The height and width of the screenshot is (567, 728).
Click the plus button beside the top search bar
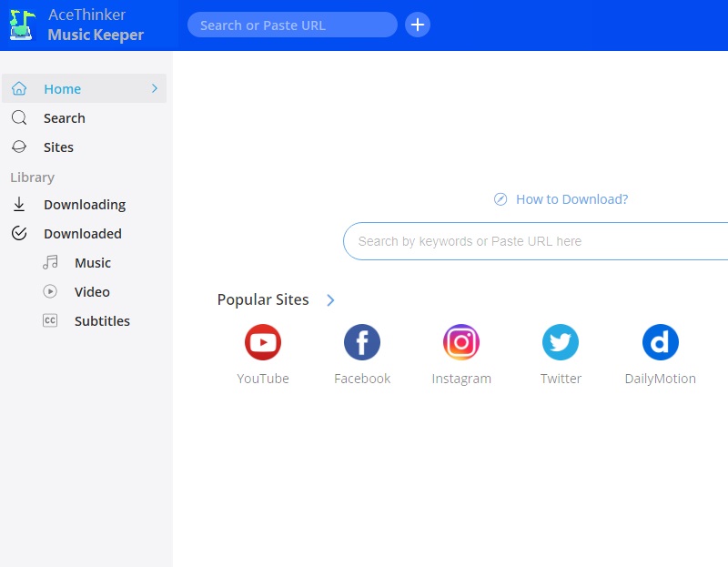(418, 25)
